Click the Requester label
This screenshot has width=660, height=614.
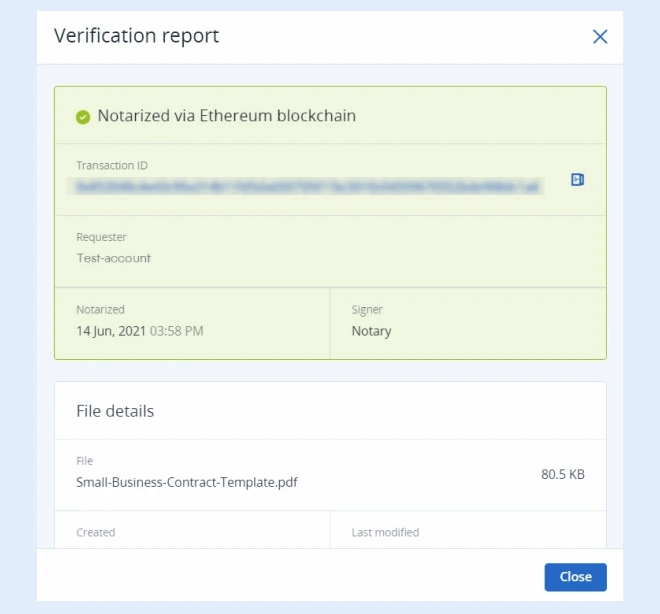(101, 238)
